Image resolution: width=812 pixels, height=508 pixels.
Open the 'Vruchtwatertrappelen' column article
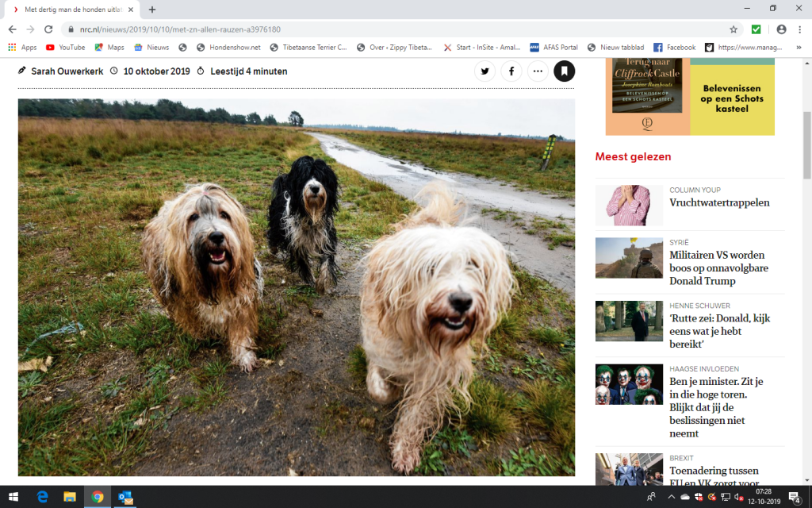click(719, 202)
